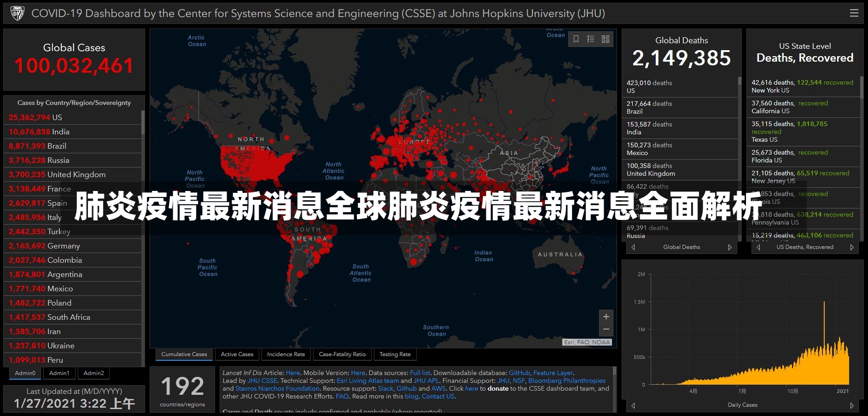Open the JHU CSSE link
The image size is (868, 416).
pyautogui.click(x=262, y=381)
